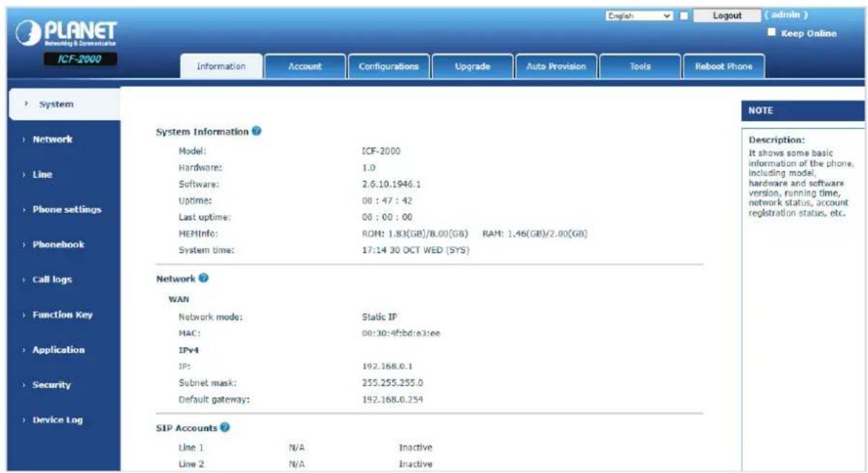Expand the Function Key sidebar menu

[x=63, y=315]
